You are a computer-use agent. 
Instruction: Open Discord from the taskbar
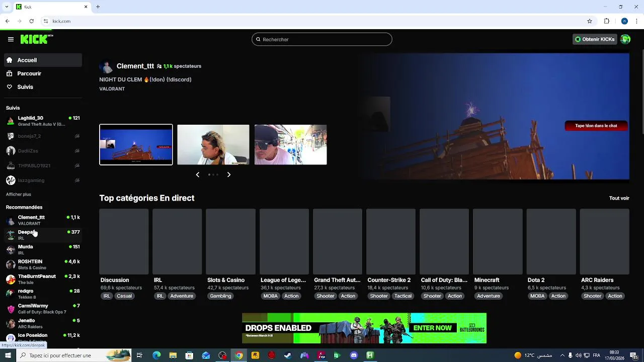pos(354,355)
